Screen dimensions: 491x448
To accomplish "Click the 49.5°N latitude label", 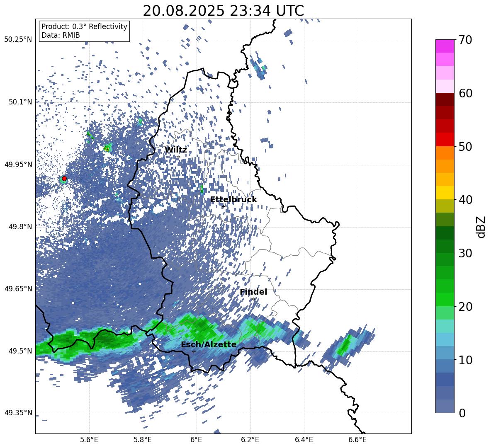I will pyautogui.click(x=20, y=351).
